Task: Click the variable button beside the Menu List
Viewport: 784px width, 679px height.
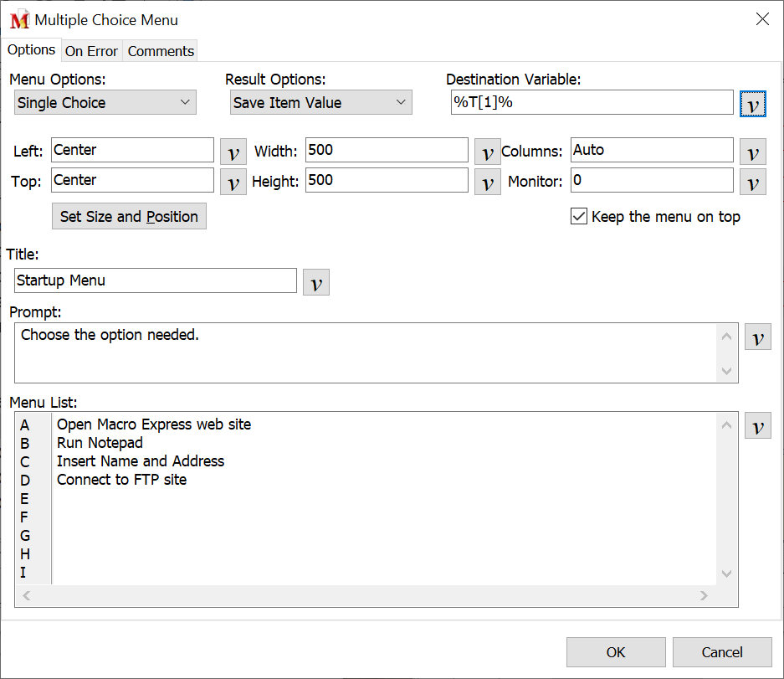Action: point(757,425)
